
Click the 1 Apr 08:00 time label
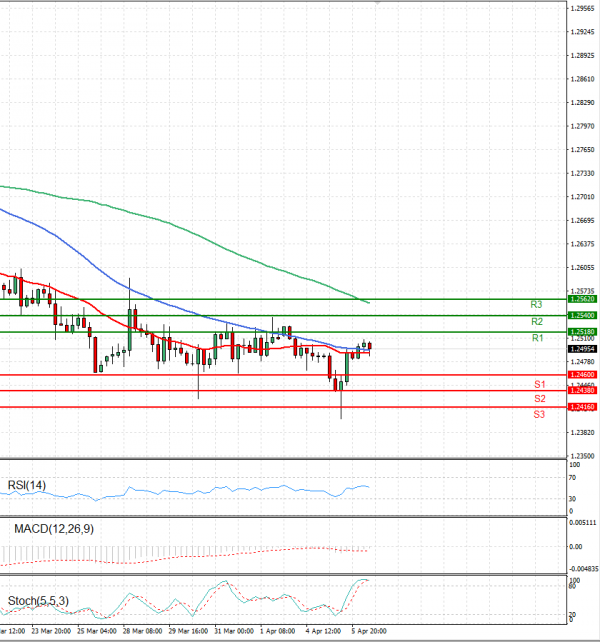coord(277,631)
